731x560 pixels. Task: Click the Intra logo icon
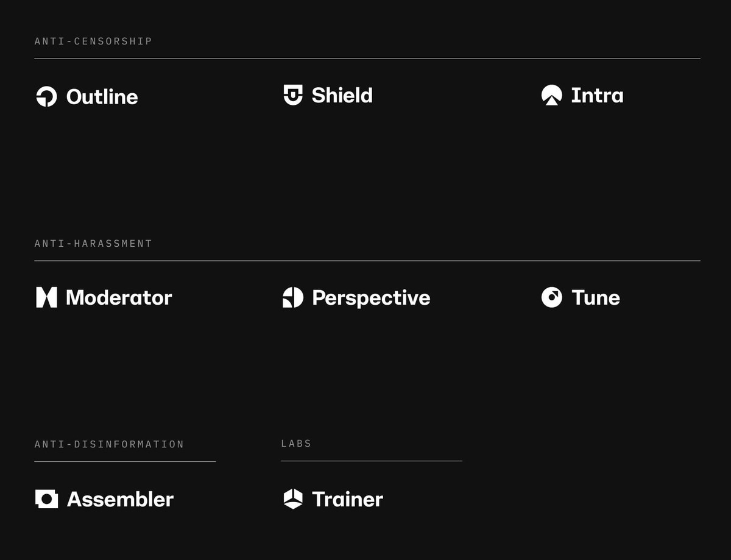coord(551,95)
